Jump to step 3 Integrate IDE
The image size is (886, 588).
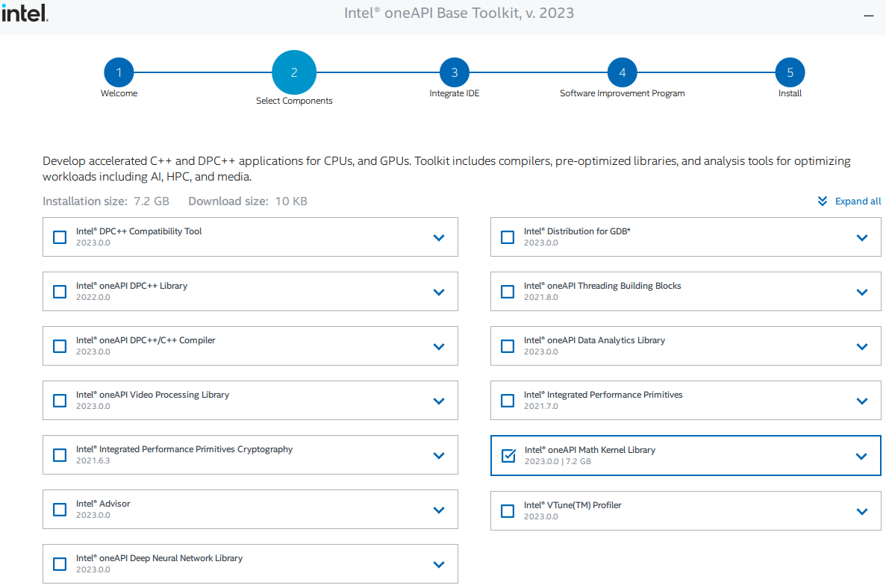coord(455,72)
